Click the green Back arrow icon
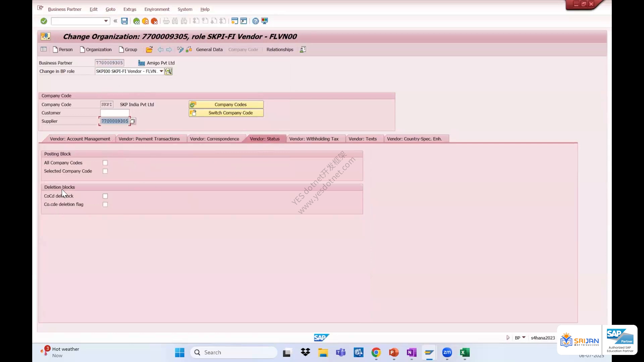The height and width of the screenshot is (362, 644). [136, 21]
